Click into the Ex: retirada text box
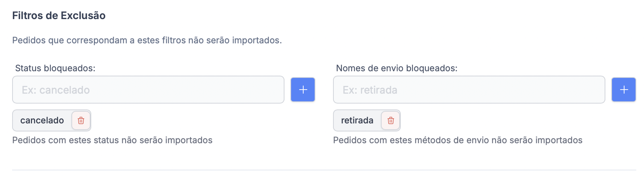Viewport: 644px width, 177px height. coord(469,90)
